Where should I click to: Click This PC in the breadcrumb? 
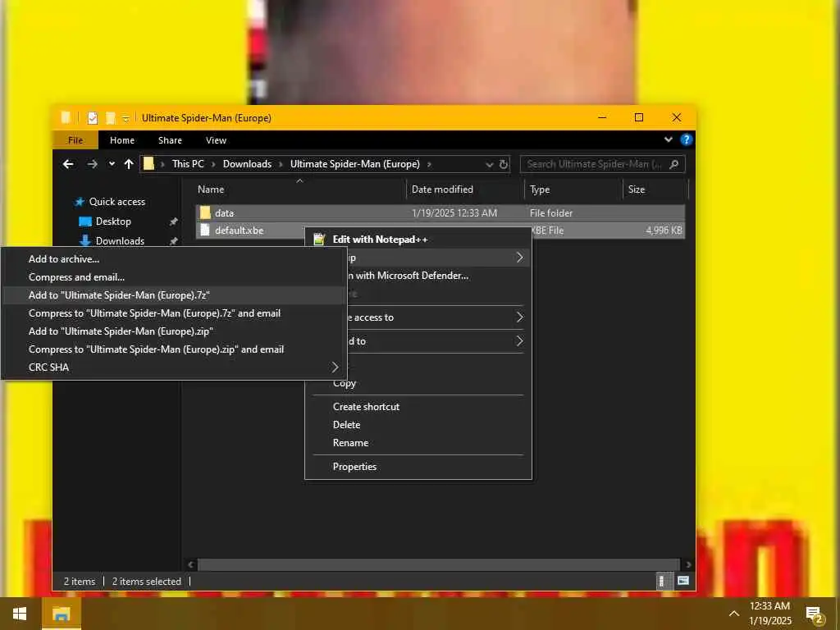[x=188, y=164]
